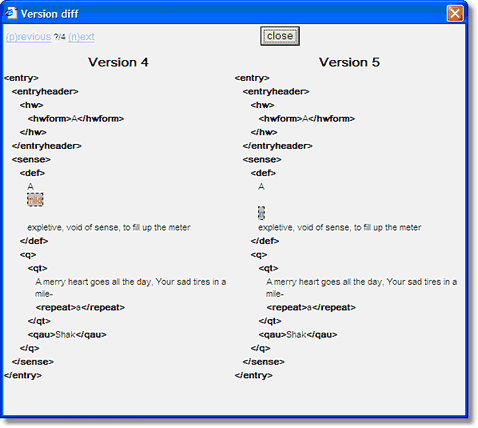Click the 'A merry heart' quote in Version 4

coord(131,288)
